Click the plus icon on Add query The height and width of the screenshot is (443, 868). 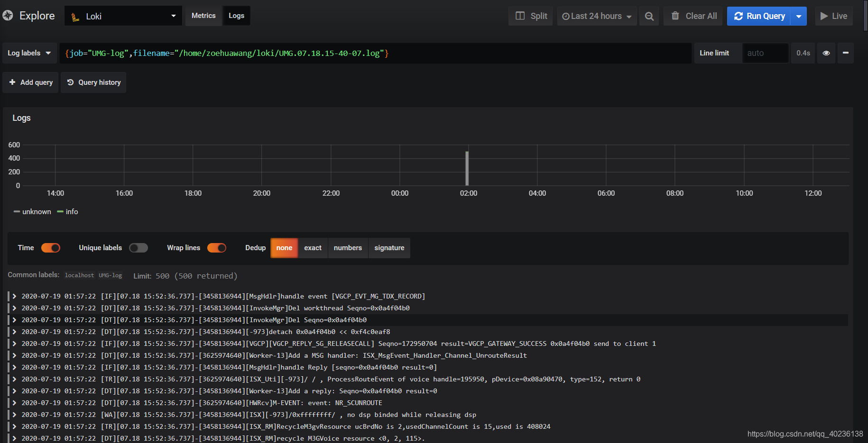tap(12, 82)
